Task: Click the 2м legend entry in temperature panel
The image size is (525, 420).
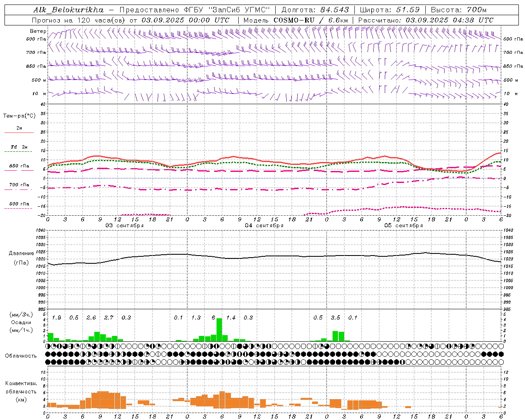Action: click(x=19, y=128)
